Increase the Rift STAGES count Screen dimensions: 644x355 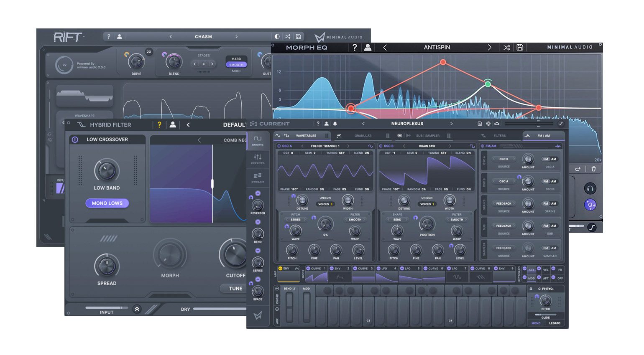(212, 64)
